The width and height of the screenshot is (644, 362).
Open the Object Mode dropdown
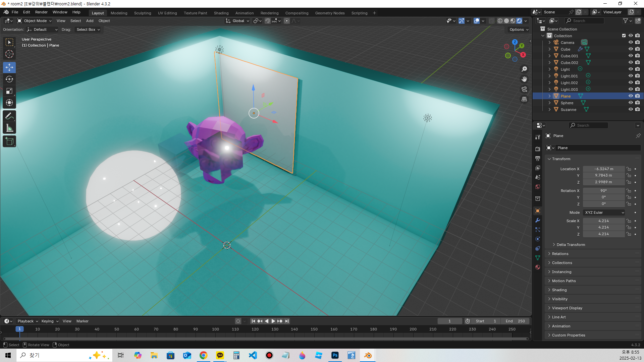(35, 21)
